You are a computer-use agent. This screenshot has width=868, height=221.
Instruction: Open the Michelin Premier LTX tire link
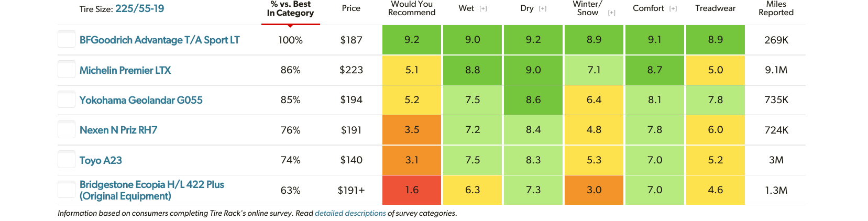125,70
